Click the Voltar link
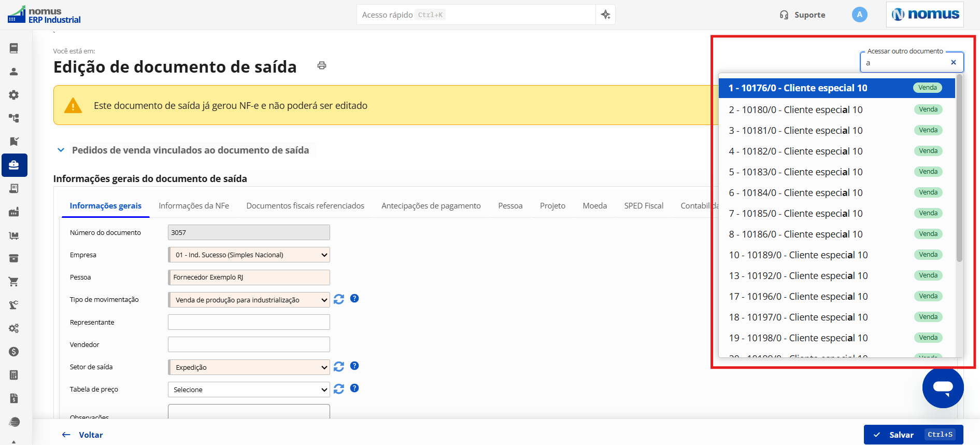 point(82,435)
